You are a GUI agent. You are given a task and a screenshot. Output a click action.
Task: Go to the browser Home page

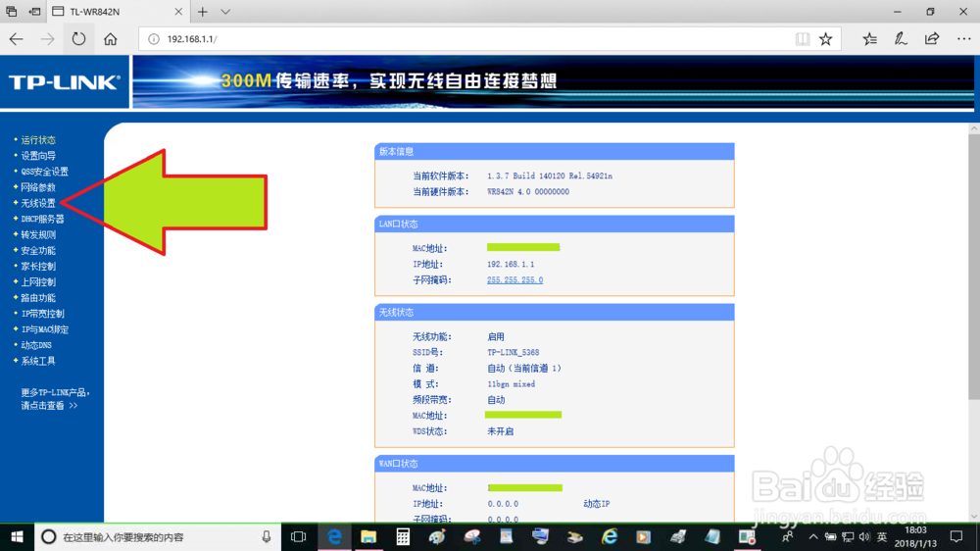pos(110,39)
